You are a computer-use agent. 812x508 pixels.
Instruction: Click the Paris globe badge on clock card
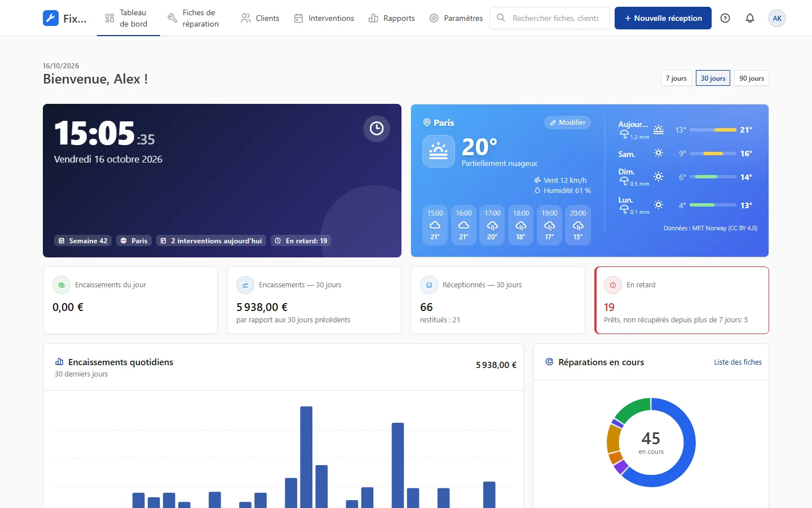coord(134,241)
